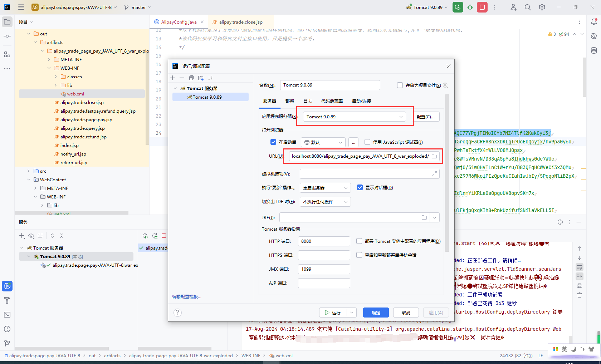Viewport: 601px width, 364px height.
Task: Click the HTTP port input field
Action: coord(324,241)
